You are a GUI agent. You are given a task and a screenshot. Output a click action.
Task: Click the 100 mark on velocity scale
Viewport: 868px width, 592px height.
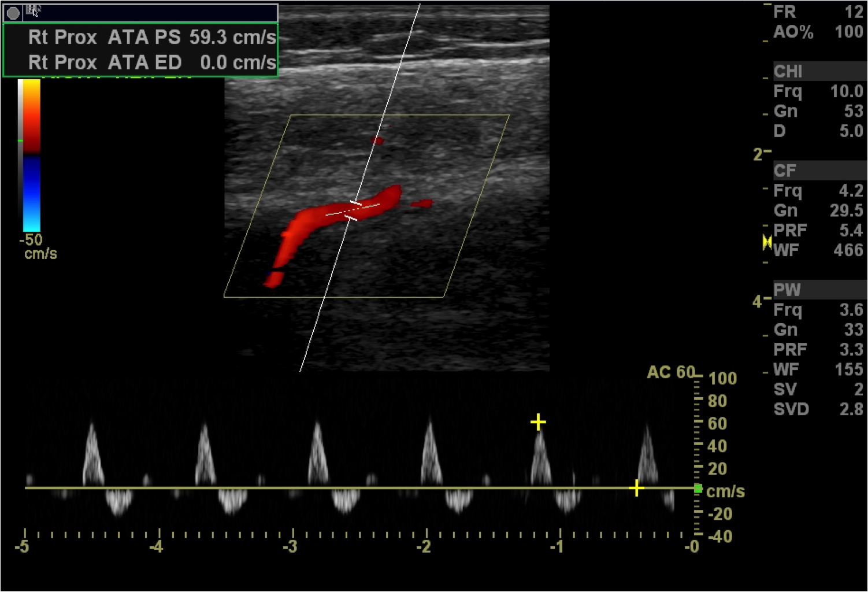pos(722,379)
